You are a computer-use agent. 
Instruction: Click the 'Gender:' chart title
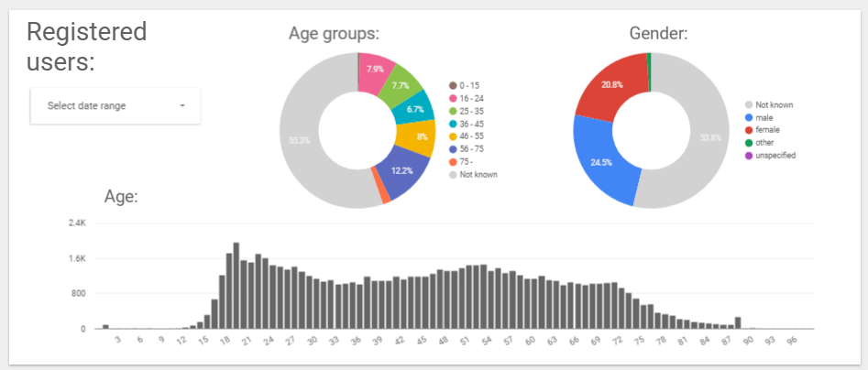(x=658, y=34)
